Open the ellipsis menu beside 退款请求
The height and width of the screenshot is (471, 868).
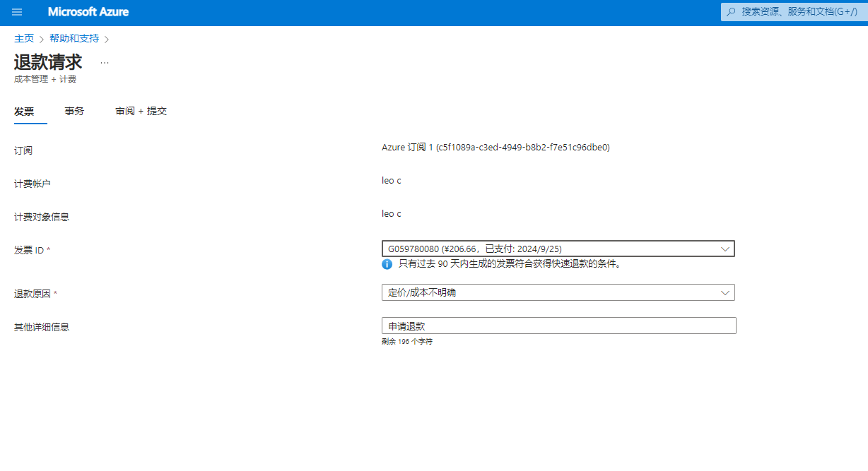click(x=105, y=62)
